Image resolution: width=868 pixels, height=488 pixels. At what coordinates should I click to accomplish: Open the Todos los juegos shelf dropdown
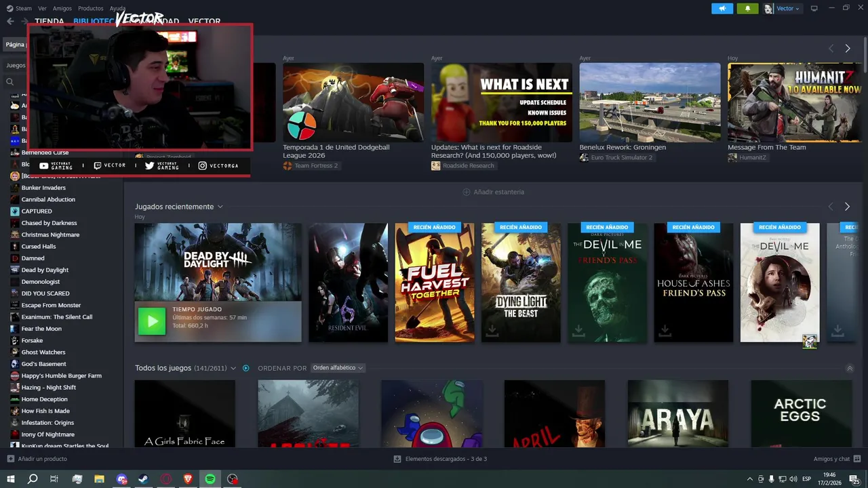coord(233,368)
